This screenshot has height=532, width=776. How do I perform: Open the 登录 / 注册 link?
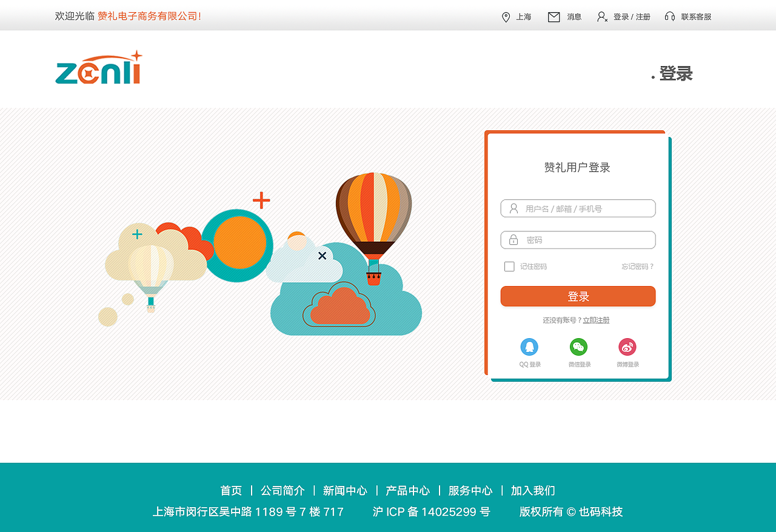[x=632, y=17]
